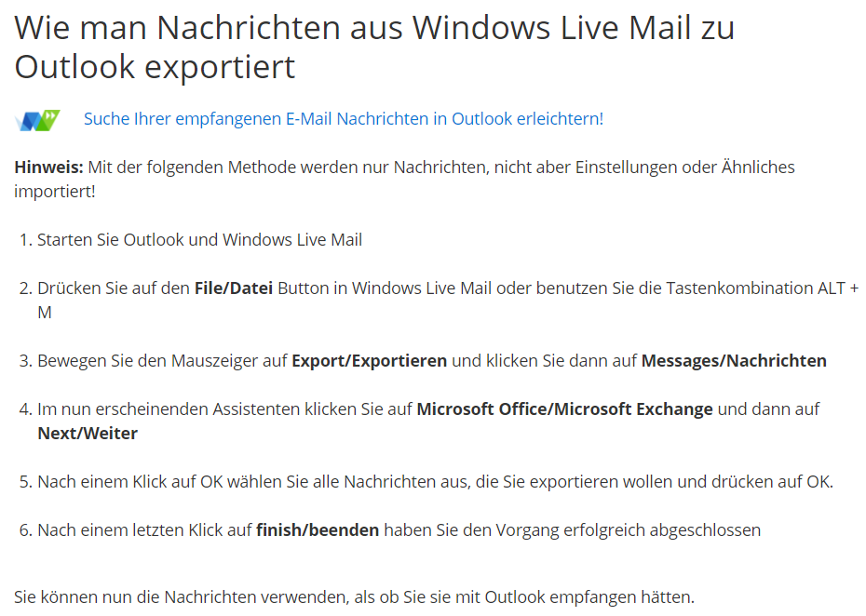The image size is (866, 616).
Task: Click 'Outlook exportiert' in the title's second line
Action: [x=155, y=67]
